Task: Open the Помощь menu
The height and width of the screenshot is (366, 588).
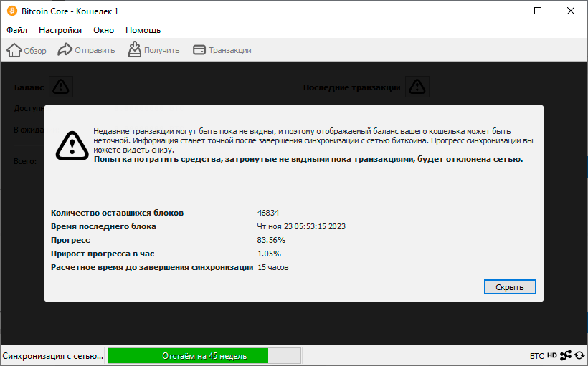Action: tap(143, 30)
